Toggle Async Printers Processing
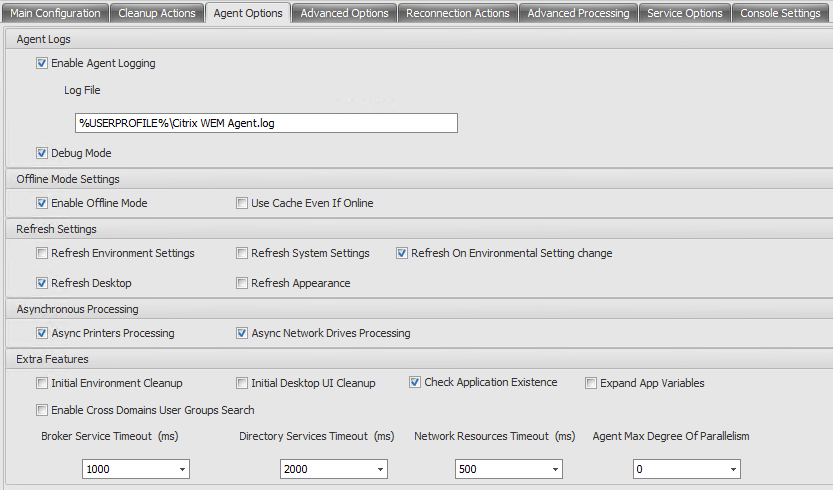 coord(42,333)
